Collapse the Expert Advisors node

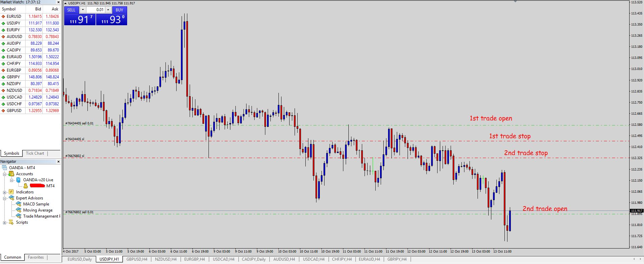point(5,198)
